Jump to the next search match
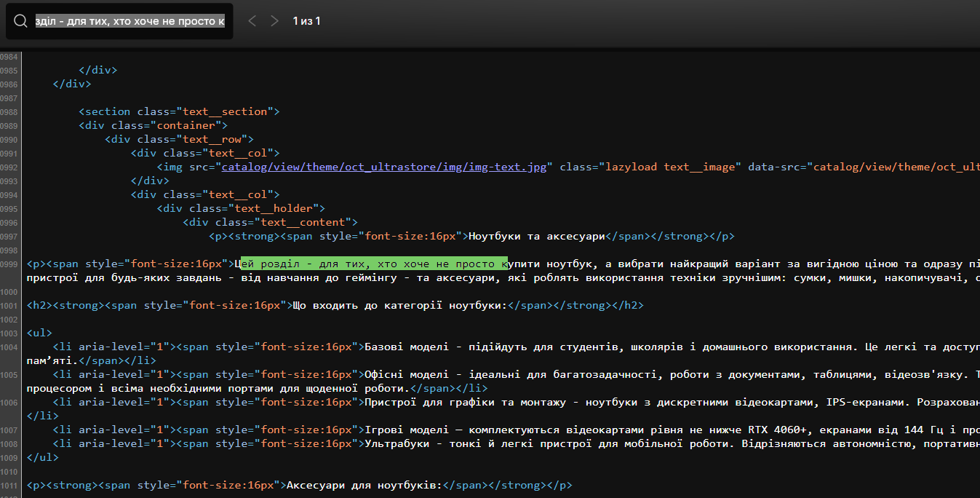 (x=274, y=21)
